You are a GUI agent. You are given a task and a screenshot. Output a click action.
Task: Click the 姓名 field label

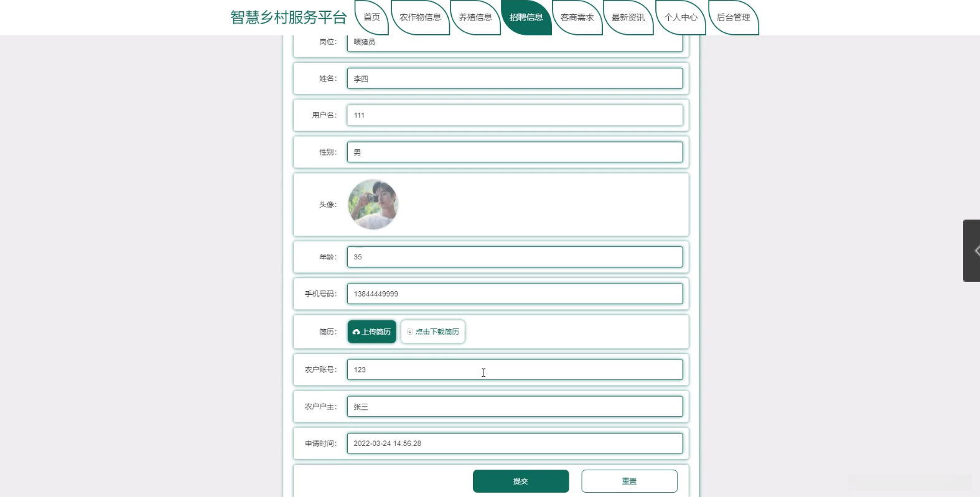[x=328, y=78]
